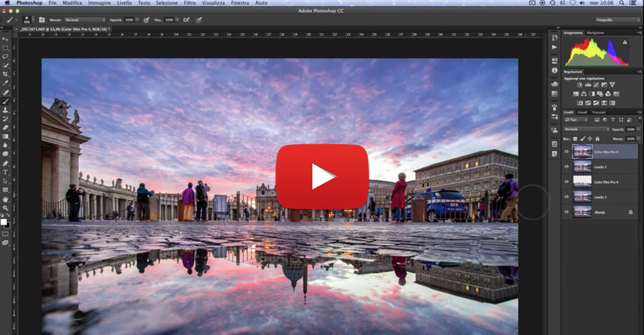Swap foreground and background colors

point(8,215)
